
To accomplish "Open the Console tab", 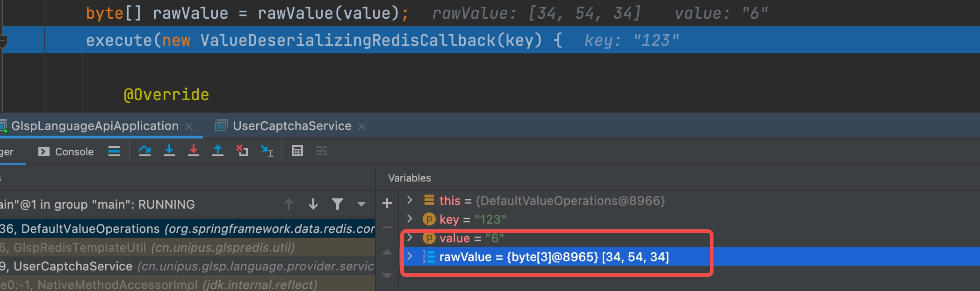I will [66, 152].
